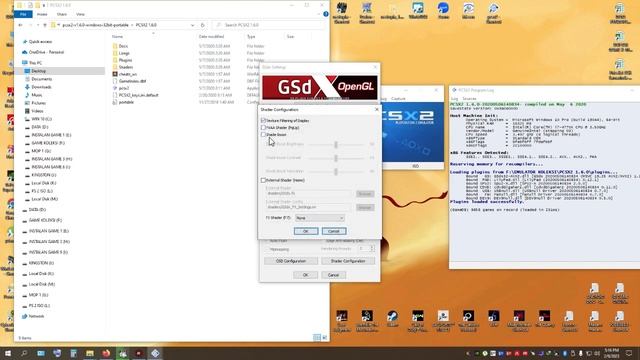Image resolution: width=640 pixels, height=360 pixels.
Task: Expand Explorer address bar history dropdown
Action: pos(192,25)
